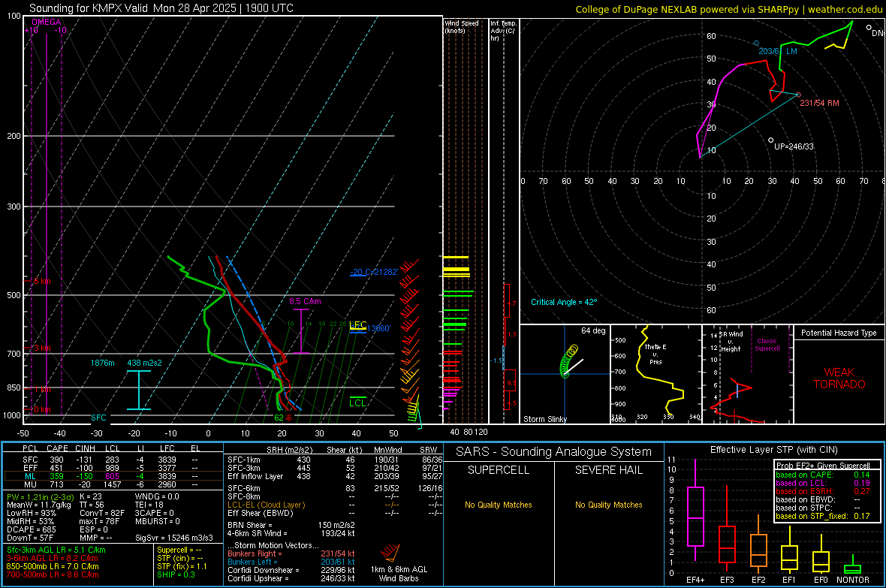This screenshot has width=886, height=588.
Task: Select the green LCL marker on the skew-T
Action: tap(357, 403)
